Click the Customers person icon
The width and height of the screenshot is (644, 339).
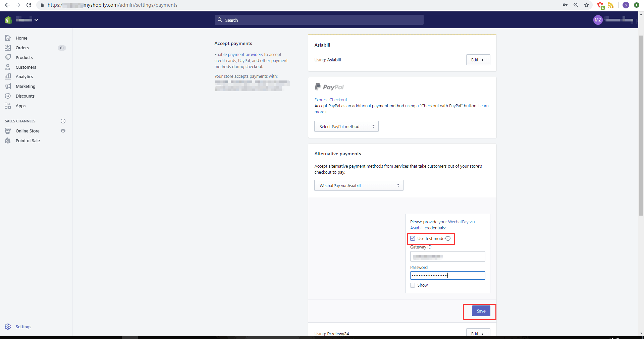(x=8, y=67)
